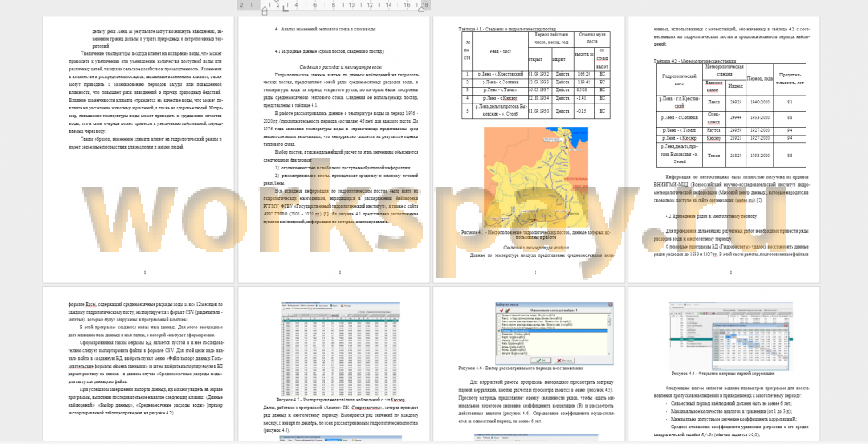Click height value '166.20' in Table 4.1
The width and height of the screenshot is (868, 444).
(583, 74)
